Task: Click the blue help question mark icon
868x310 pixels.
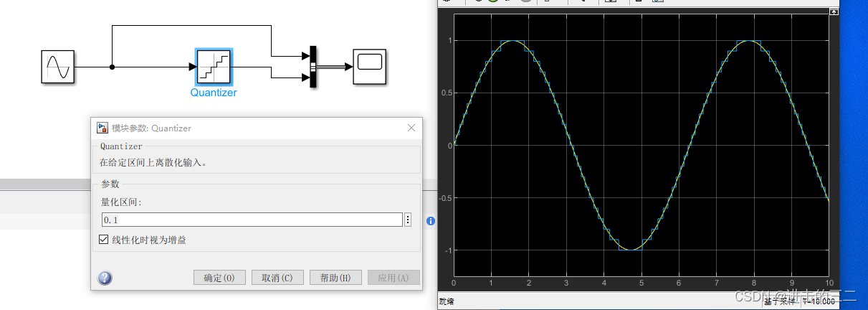Action: 105,278
